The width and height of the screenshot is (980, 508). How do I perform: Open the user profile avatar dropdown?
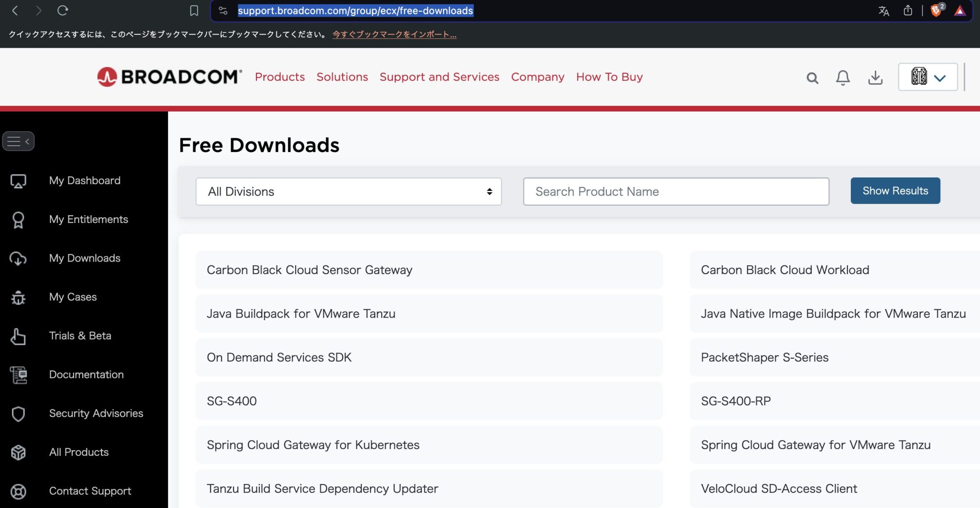(x=927, y=77)
